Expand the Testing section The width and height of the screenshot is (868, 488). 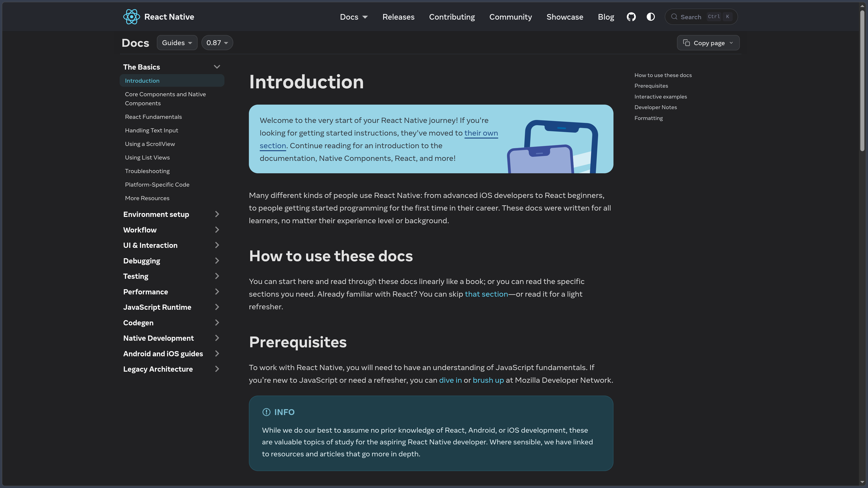(217, 276)
